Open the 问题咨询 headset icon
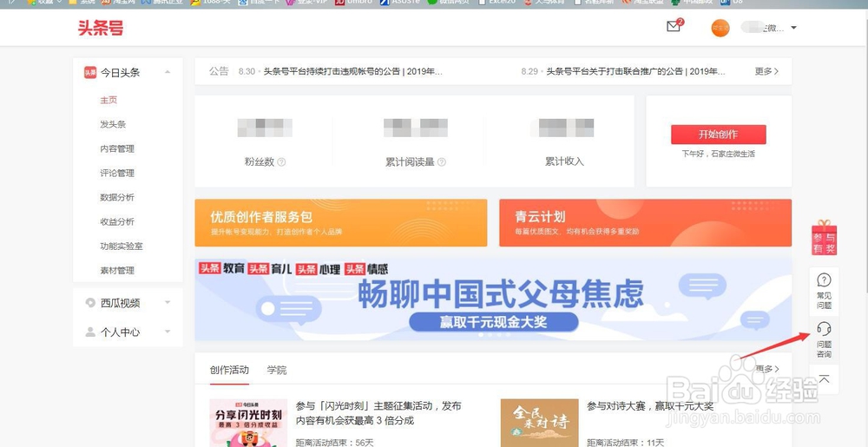This screenshot has width=868, height=447. [x=825, y=329]
